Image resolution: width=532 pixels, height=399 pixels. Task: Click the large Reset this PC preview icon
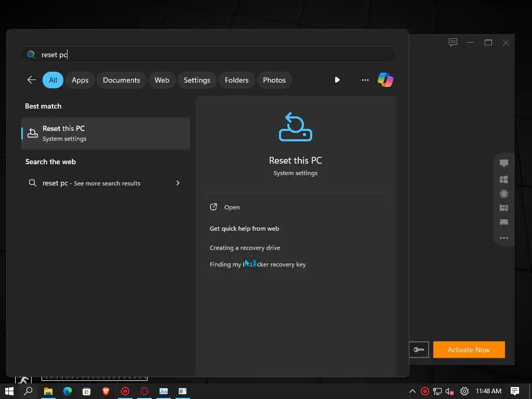[296, 127]
